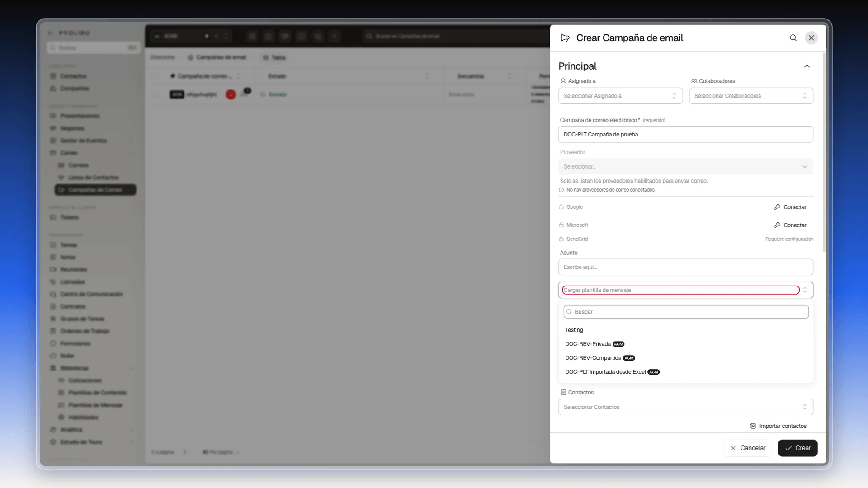
Task: Click the Colaboradores people icon
Action: [x=694, y=81]
